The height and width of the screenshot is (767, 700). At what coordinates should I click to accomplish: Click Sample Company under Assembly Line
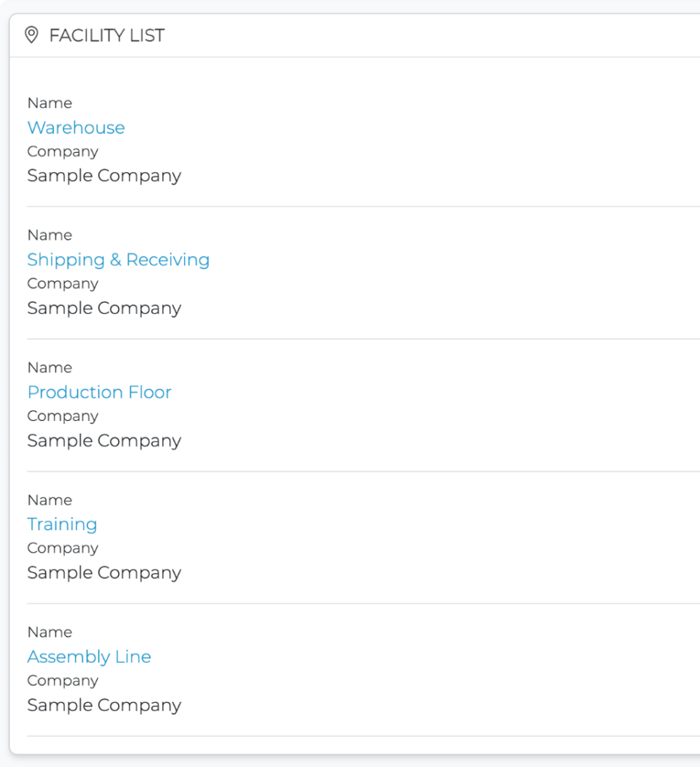[x=104, y=705]
